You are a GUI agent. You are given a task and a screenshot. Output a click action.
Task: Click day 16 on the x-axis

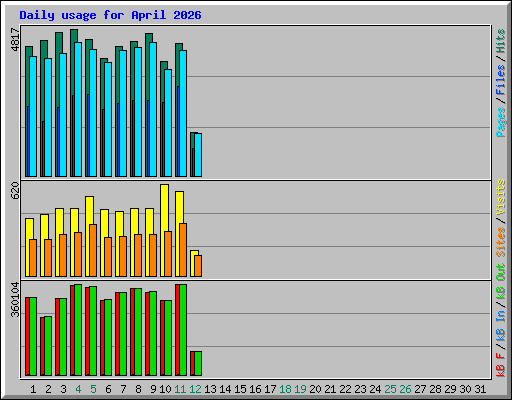tap(255, 389)
